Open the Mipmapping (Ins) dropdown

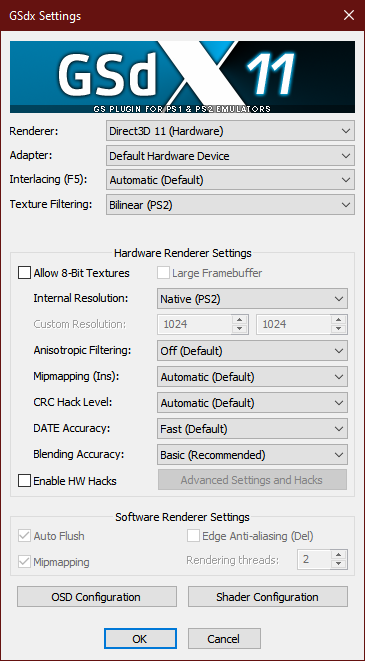pyautogui.click(x=252, y=377)
